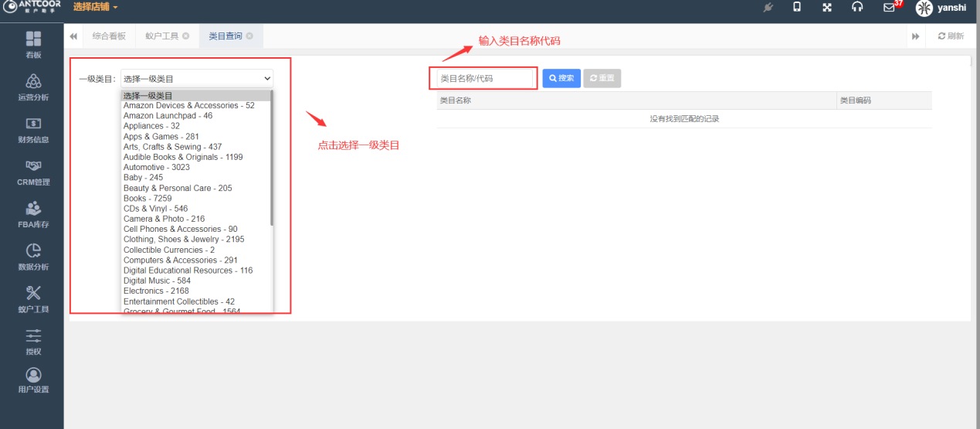The image size is (980, 429).
Task: Click the ANTCOOR logo
Action: 32,7
